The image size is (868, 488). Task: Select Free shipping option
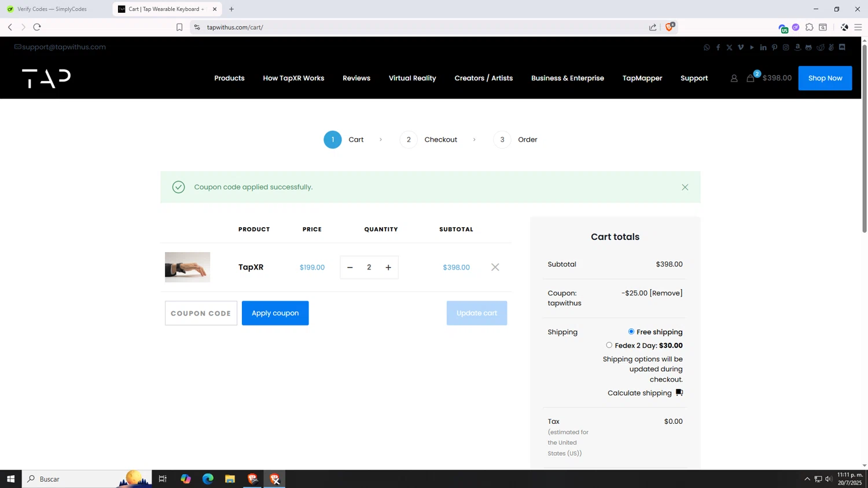(x=631, y=332)
